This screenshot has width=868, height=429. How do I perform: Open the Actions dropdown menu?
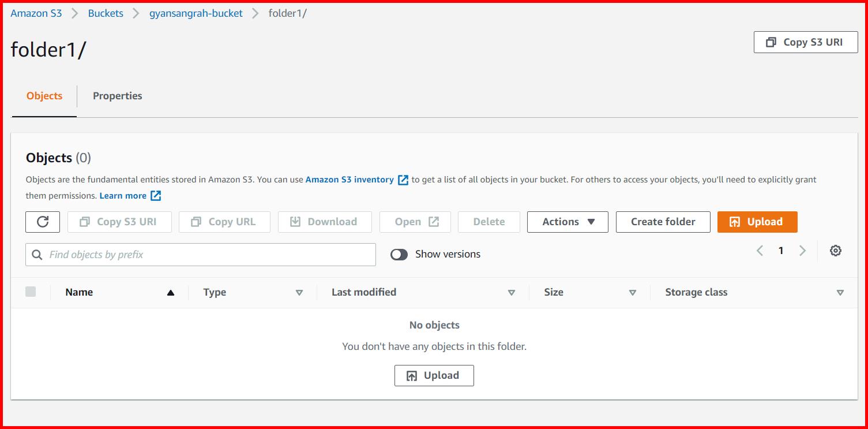point(567,222)
